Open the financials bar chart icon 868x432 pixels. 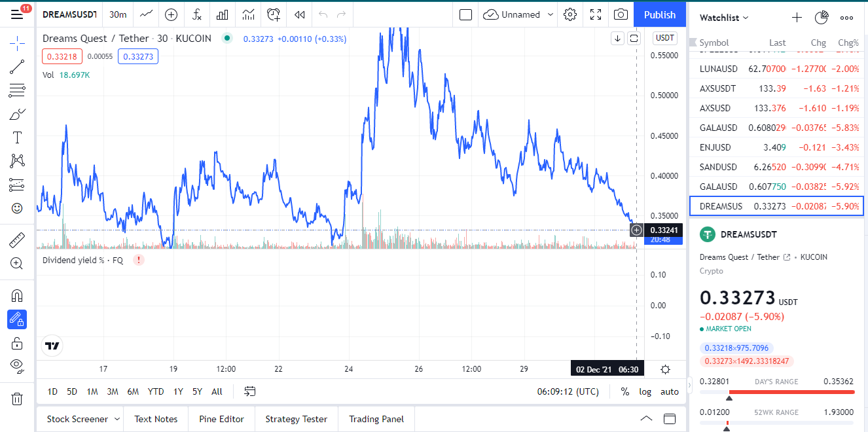(x=223, y=14)
